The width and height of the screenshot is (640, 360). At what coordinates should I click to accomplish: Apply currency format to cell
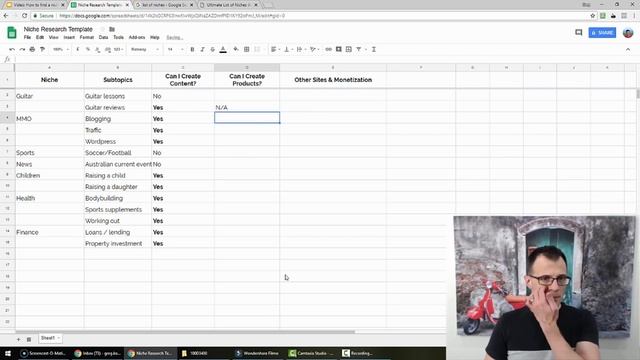[x=78, y=49]
